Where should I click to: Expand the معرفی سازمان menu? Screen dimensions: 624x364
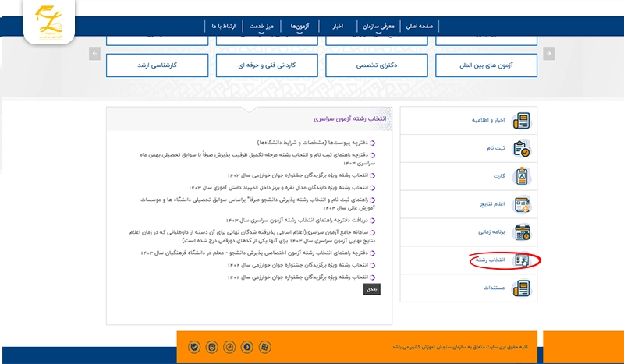coord(378,27)
